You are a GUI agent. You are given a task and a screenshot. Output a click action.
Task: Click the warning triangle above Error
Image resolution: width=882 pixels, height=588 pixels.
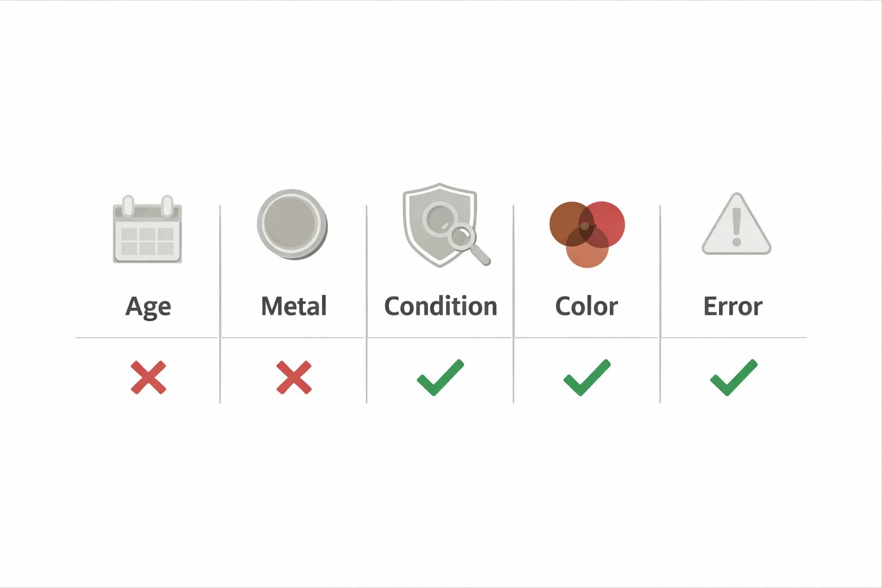(736, 226)
